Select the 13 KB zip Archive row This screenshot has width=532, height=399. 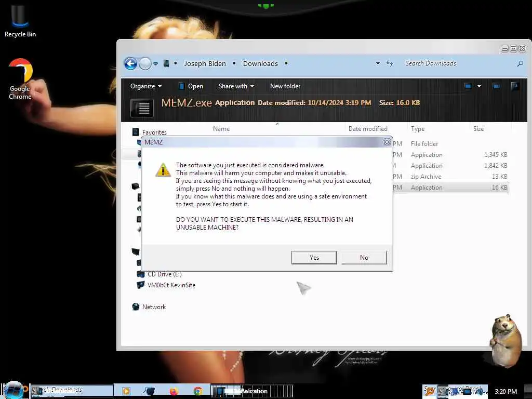[x=450, y=177]
